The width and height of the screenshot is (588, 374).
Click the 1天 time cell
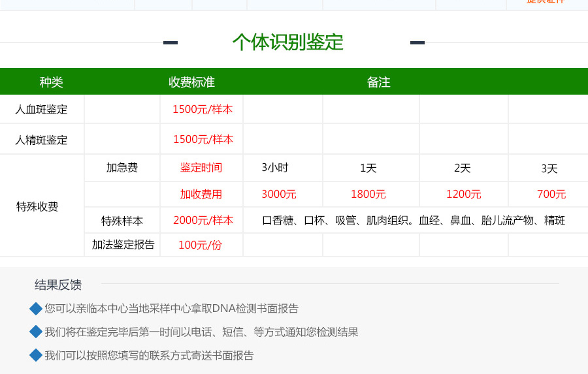368,168
